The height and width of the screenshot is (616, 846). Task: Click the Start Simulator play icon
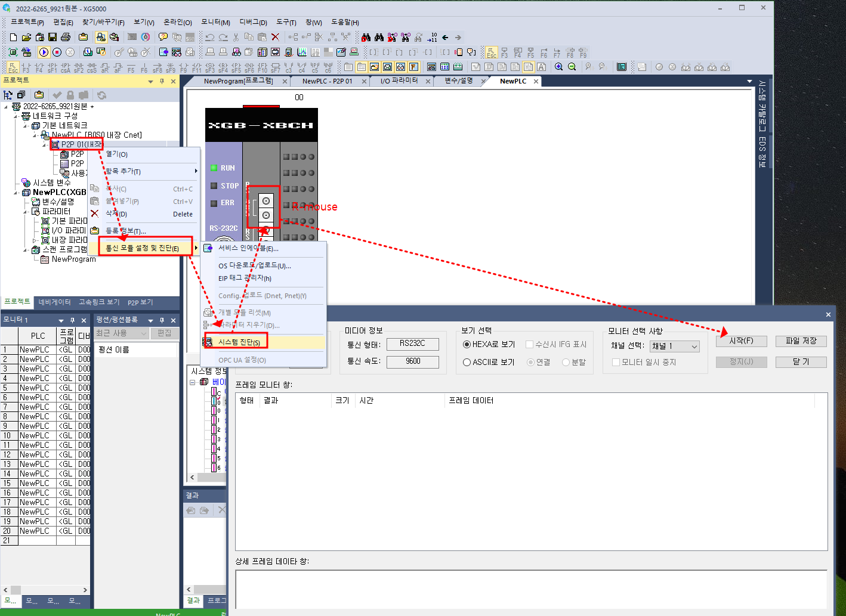pyautogui.click(x=44, y=52)
